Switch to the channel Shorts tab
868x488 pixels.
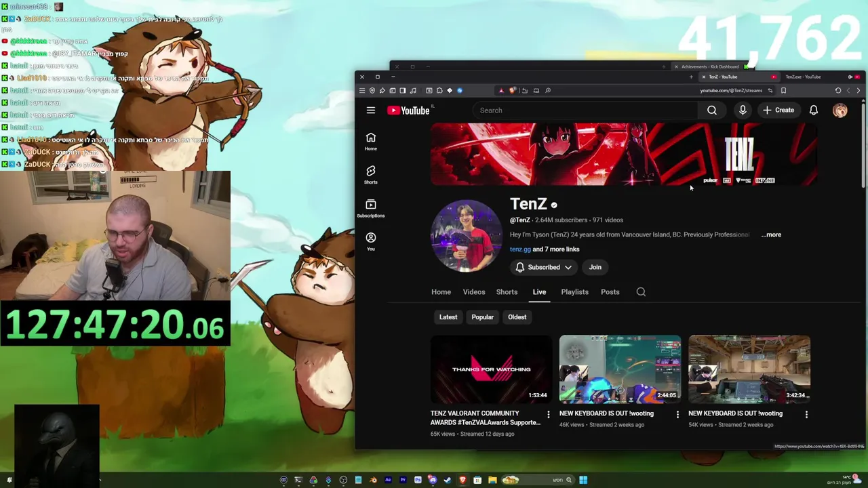tap(507, 291)
